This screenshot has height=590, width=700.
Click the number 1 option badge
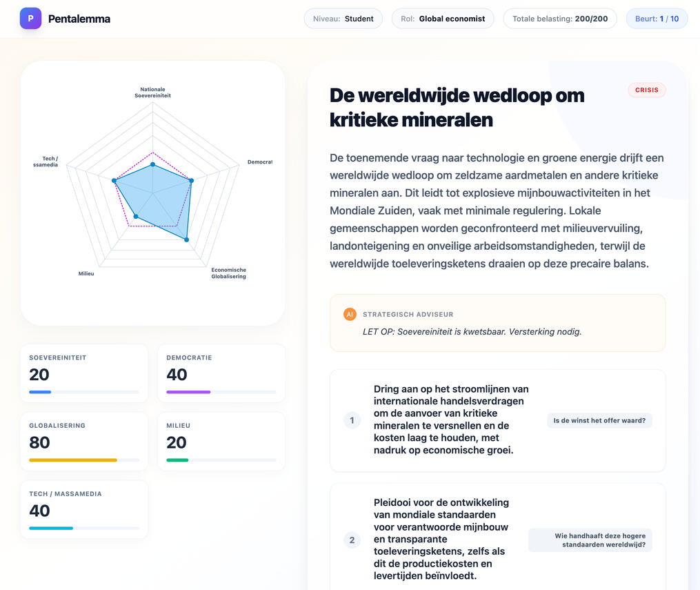pyautogui.click(x=352, y=420)
